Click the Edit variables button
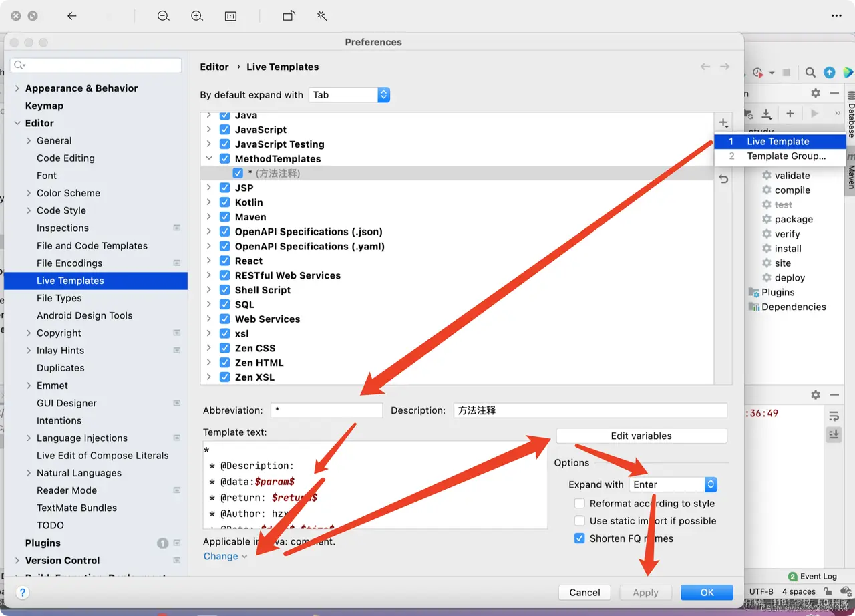Image resolution: width=855 pixels, height=616 pixels. tap(641, 436)
